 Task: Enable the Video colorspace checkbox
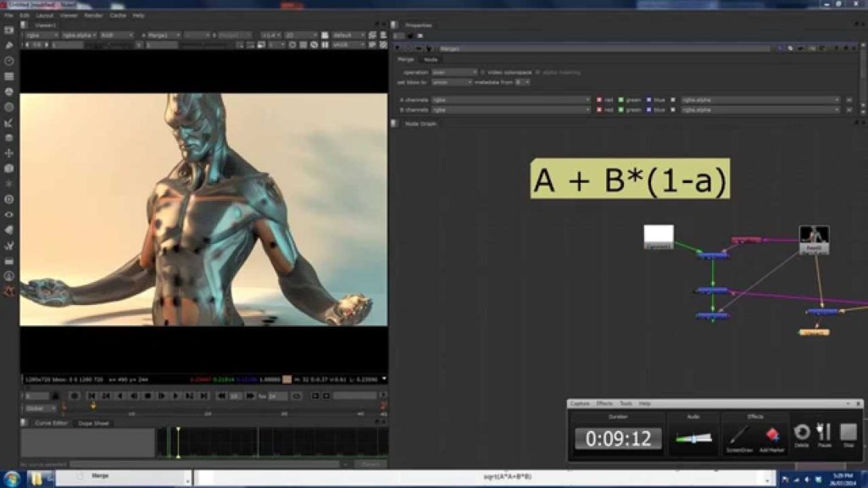483,72
